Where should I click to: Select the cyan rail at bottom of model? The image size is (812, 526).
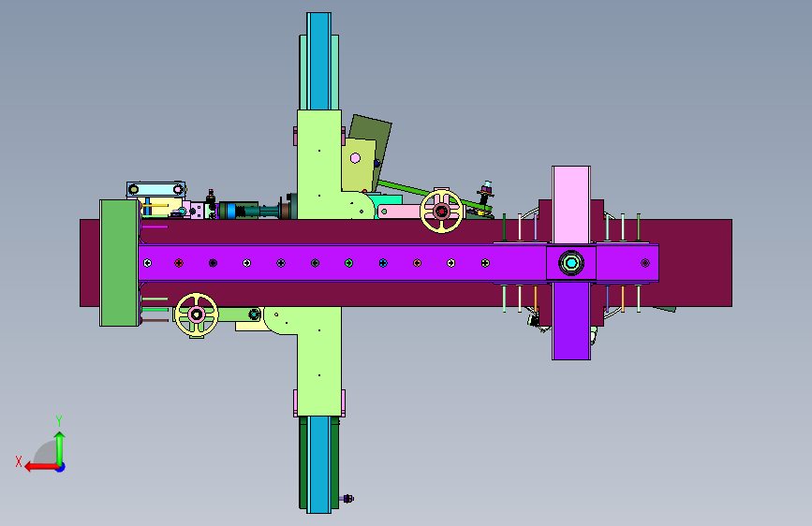pos(318,465)
